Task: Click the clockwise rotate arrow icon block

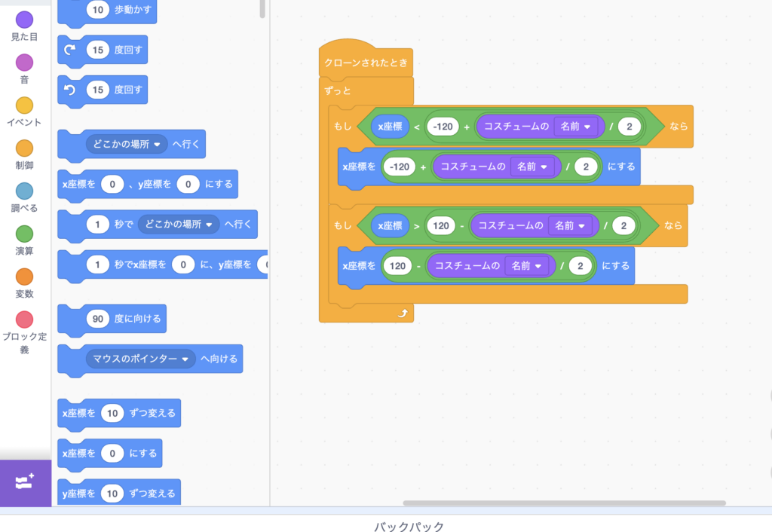Action: (x=70, y=49)
